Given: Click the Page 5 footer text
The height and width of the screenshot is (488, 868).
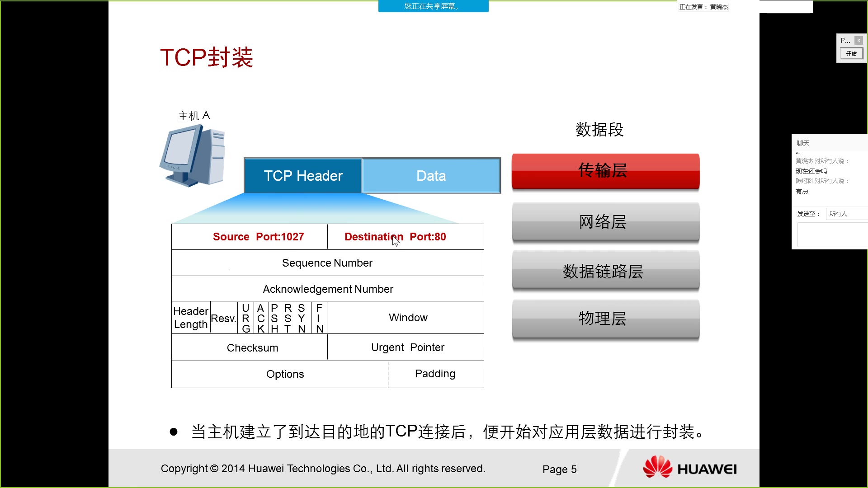Looking at the screenshot, I should click(x=560, y=469).
